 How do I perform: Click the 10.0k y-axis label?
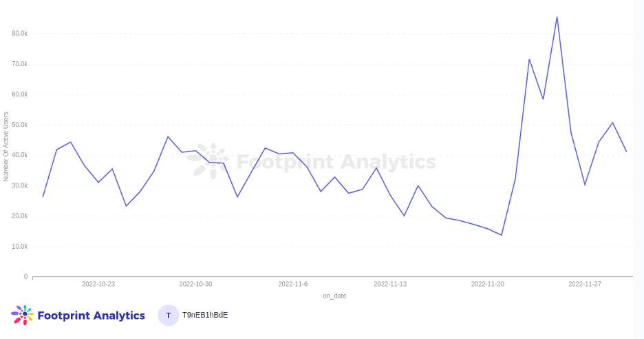pyautogui.click(x=19, y=246)
